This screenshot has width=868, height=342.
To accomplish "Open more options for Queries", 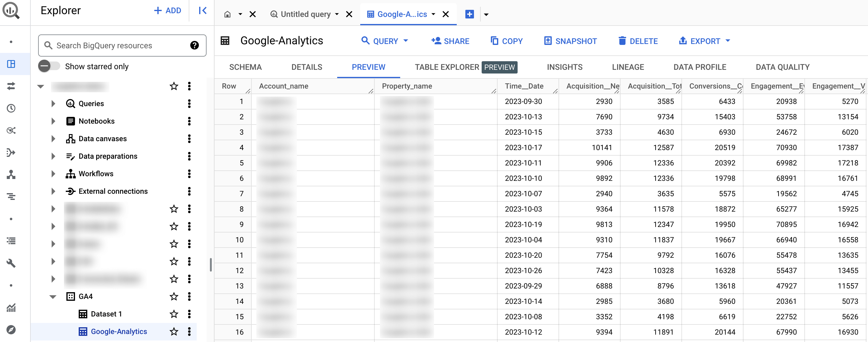I will [x=189, y=104].
